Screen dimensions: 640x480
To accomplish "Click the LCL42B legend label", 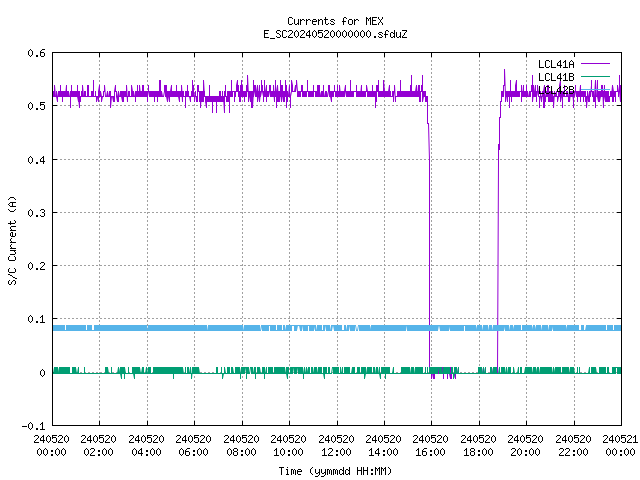I will point(556,90).
